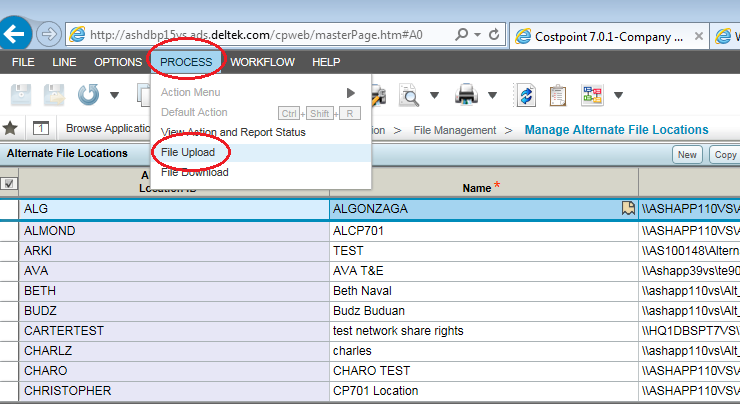740x404 pixels.
Task: Click the AVA T&E name cell
Action: (x=483, y=271)
